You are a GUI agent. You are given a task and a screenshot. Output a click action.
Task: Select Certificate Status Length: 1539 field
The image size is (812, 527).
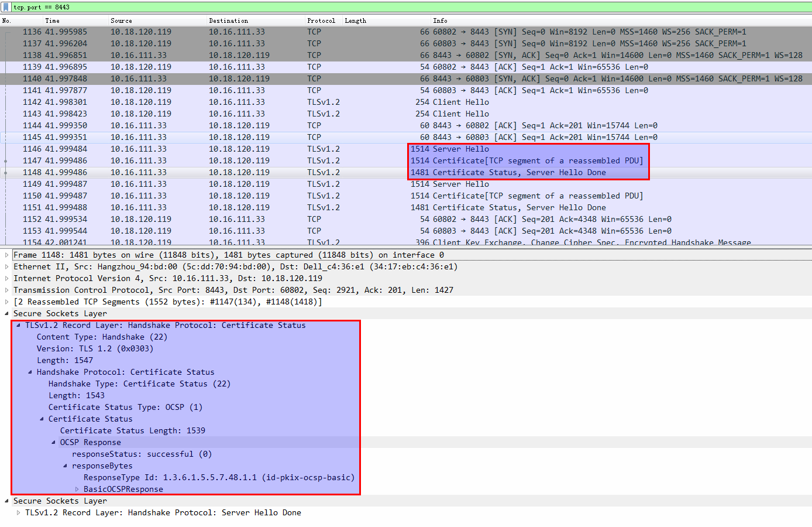pos(132,430)
